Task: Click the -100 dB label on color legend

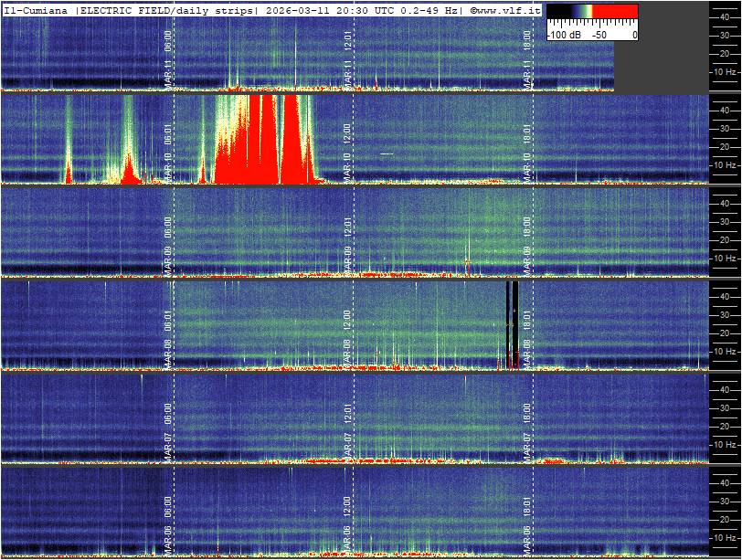Action: (563, 35)
